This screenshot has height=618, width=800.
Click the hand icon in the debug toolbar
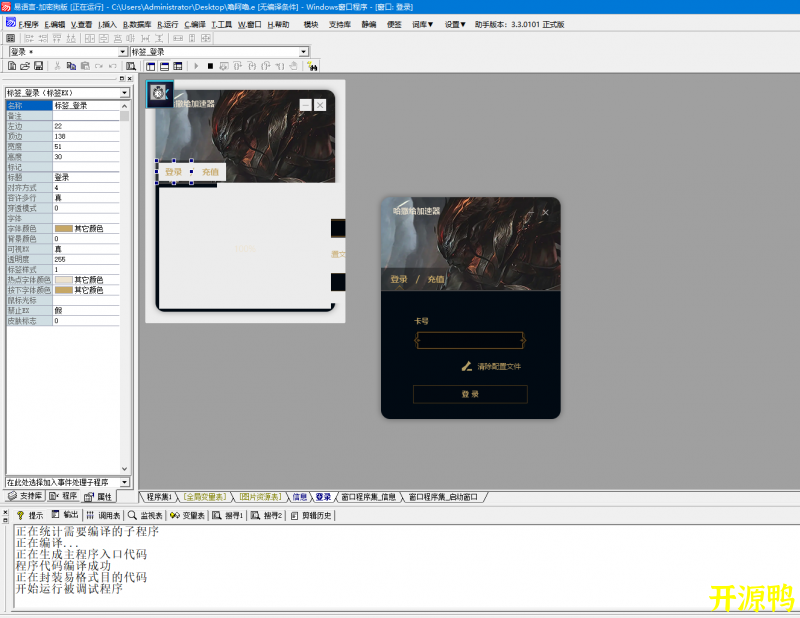(x=293, y=66)
